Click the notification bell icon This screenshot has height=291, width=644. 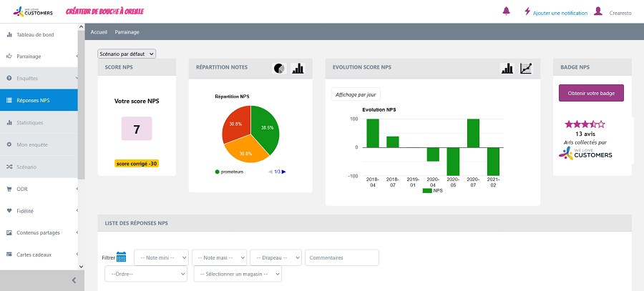[507, 11]
